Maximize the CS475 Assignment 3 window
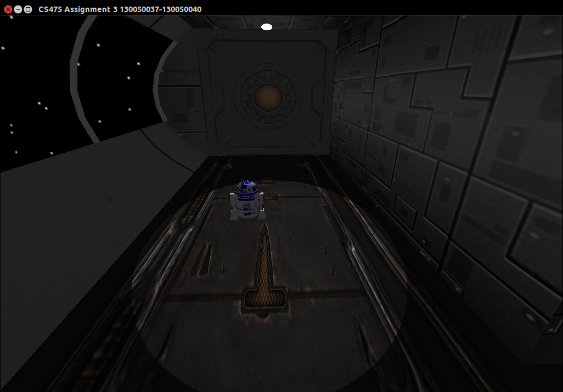The image size is (563, 392). tap(28, 9)
